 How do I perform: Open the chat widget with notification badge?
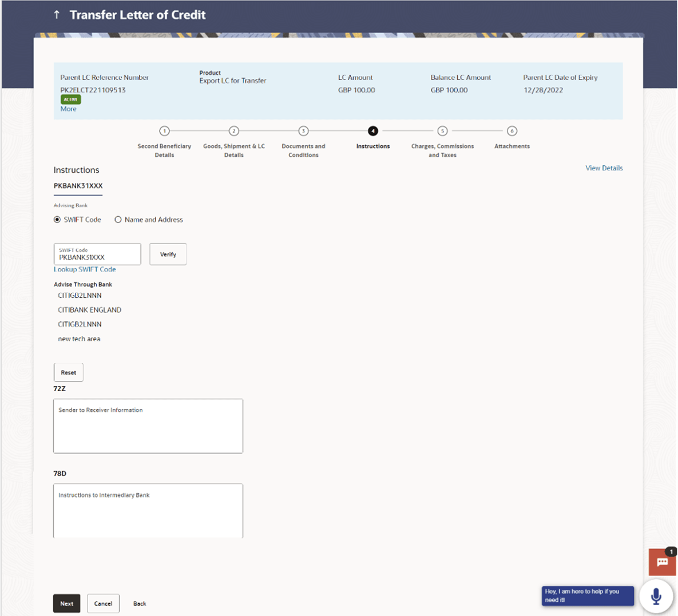662,562
